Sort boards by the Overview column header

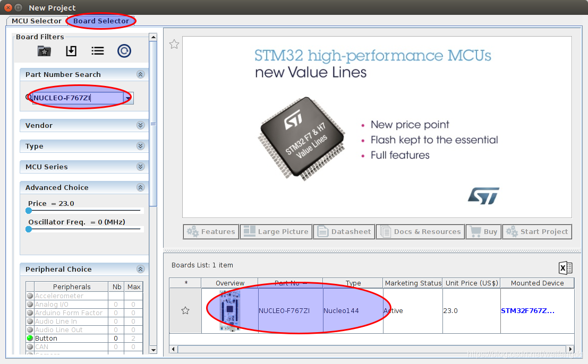230,283
